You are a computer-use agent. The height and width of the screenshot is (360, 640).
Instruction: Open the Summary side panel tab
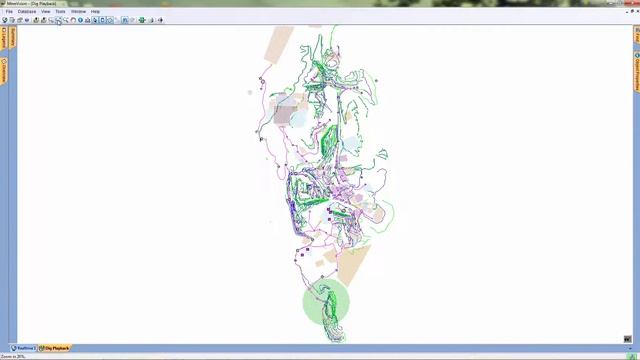13,37
